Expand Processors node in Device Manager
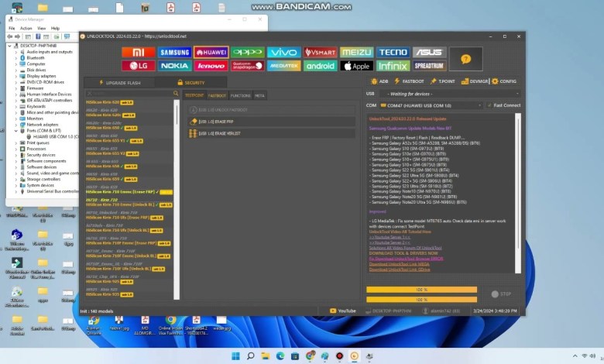This screenshot has width=604, height=364. pos(16,149)
